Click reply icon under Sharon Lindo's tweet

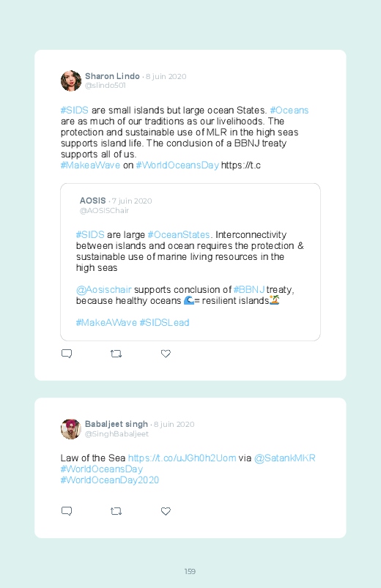pos(67,354)
